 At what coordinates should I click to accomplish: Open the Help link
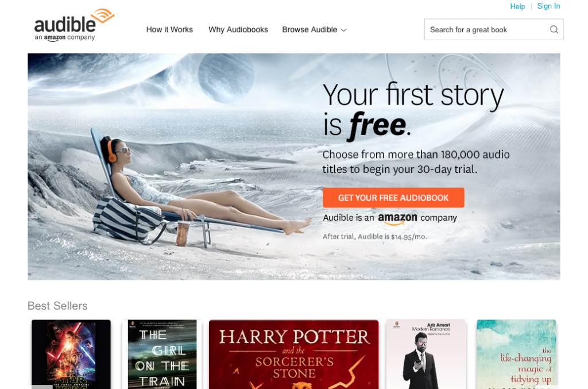tap(517, 6)
